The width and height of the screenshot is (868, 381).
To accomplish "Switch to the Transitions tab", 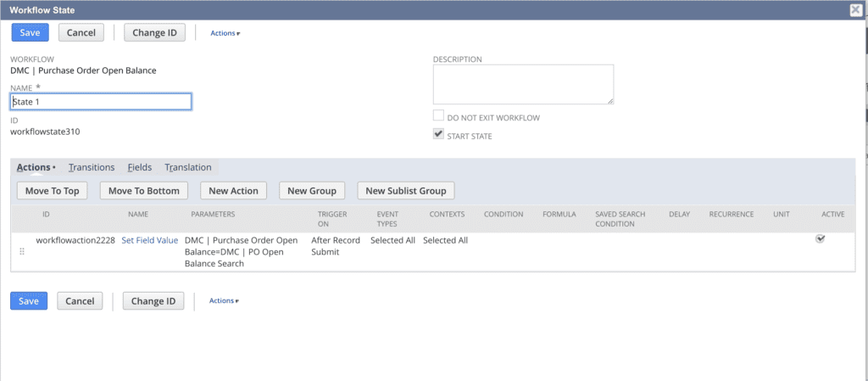I will (92, 168).
